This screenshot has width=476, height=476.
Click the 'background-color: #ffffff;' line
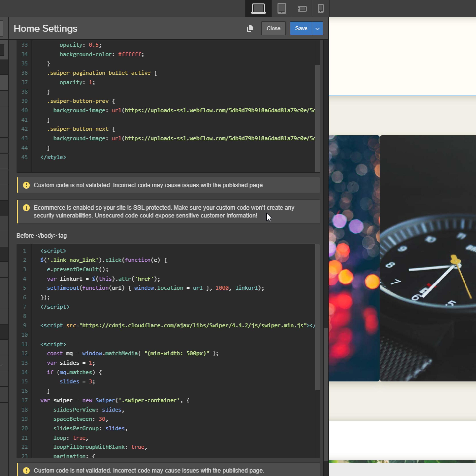101,54
